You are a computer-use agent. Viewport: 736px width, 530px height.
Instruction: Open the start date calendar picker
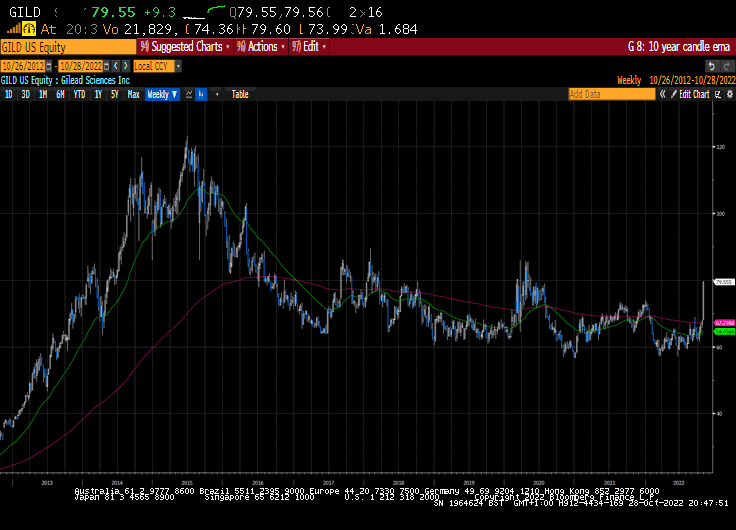(x=49, y=66)
